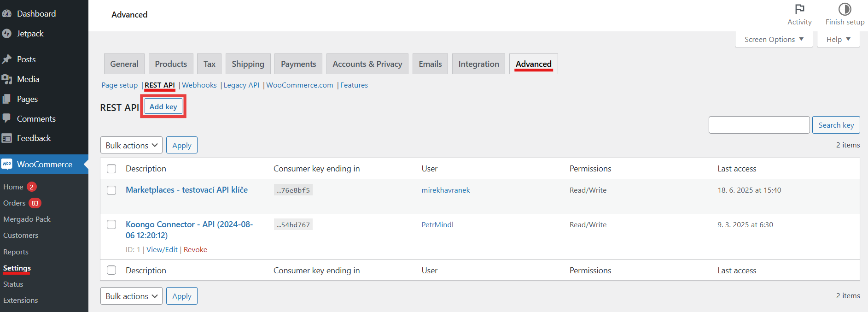Screen dimensions: 868x312
Task: Click the Search key button
Action: point(836,125)
